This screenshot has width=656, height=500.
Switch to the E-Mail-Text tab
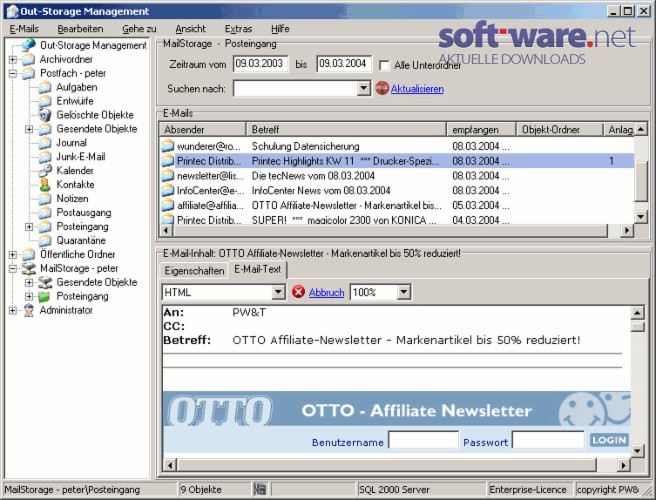(257, 269)
